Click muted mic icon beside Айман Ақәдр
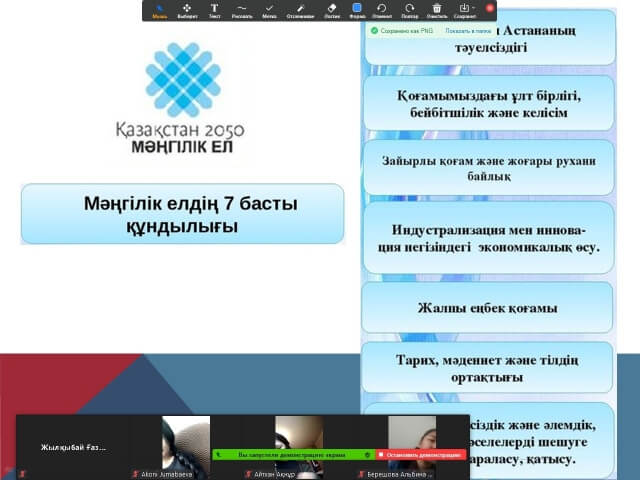This screenshot has width=640, height=480. pos(248,474)
